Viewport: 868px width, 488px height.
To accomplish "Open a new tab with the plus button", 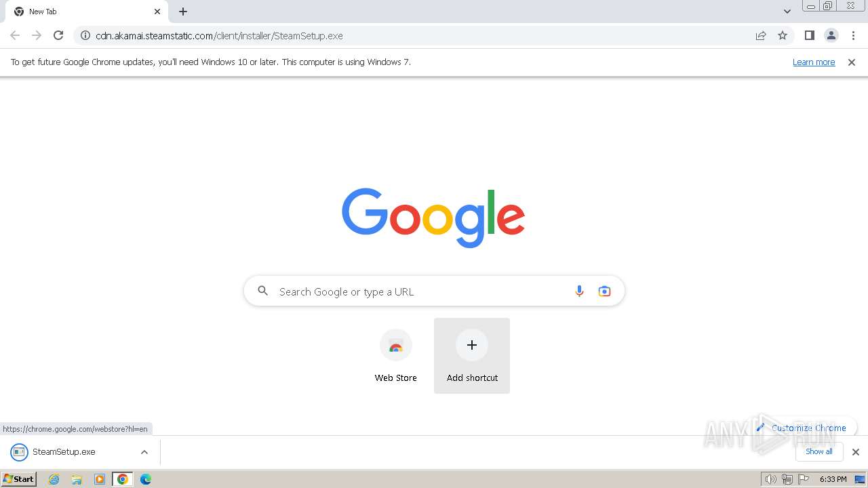I will coord(183,12).
